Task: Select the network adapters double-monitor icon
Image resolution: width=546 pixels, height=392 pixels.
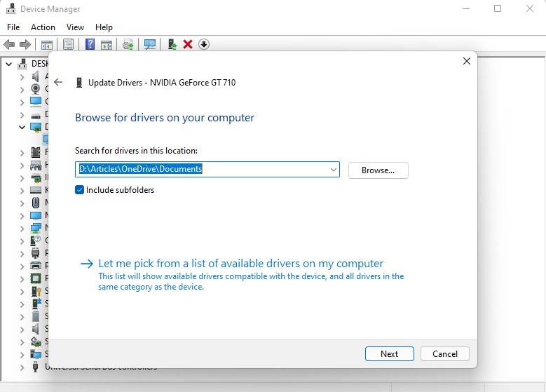Action: coord(36,228)
